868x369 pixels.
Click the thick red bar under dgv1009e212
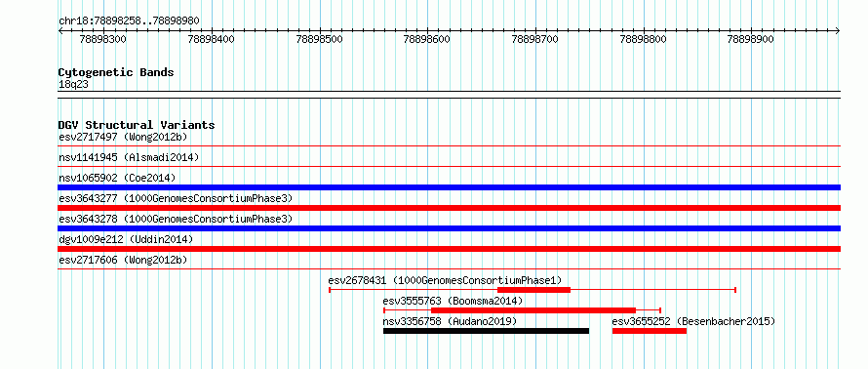tap(449, 249)
